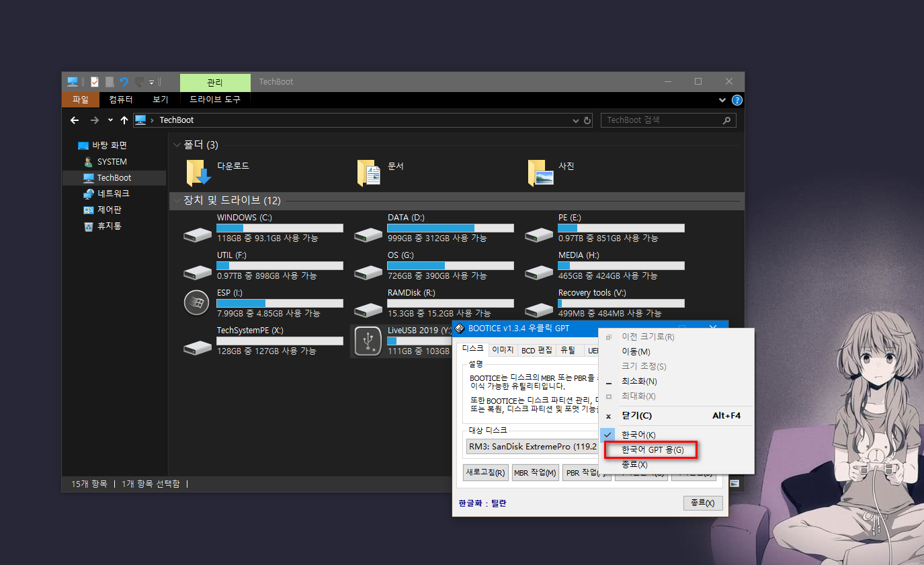The height and width of the screenshot is (565, 924).
Task: Select the RAMDisk (R:) drive icon
Action: click(368, 310)
